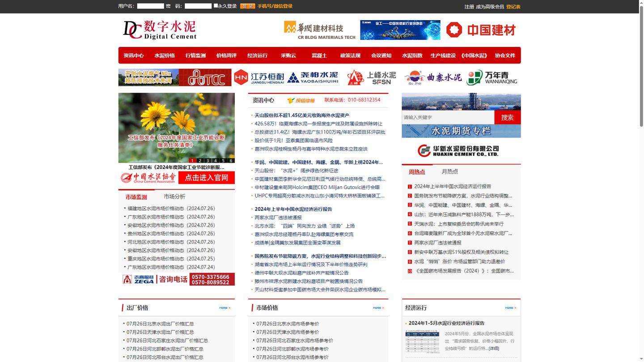Open 混凝土 navigation item

click(319, 56)
